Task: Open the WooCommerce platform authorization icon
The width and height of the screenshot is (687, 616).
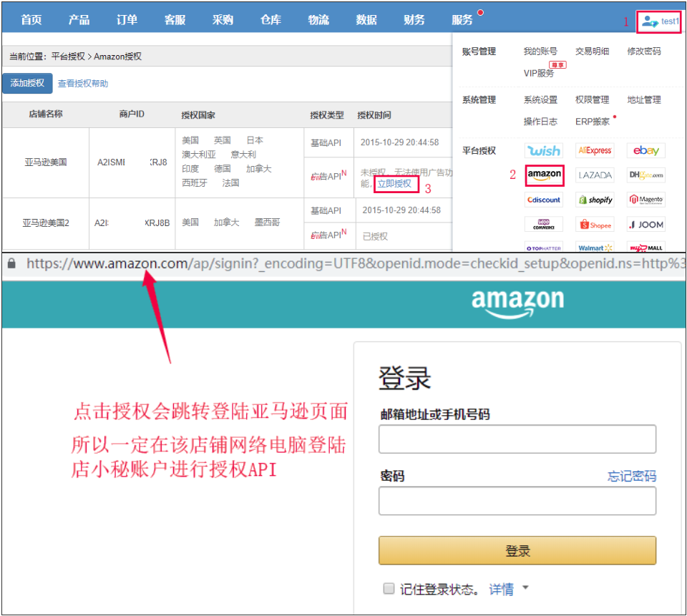Action: tap(544, 225)
